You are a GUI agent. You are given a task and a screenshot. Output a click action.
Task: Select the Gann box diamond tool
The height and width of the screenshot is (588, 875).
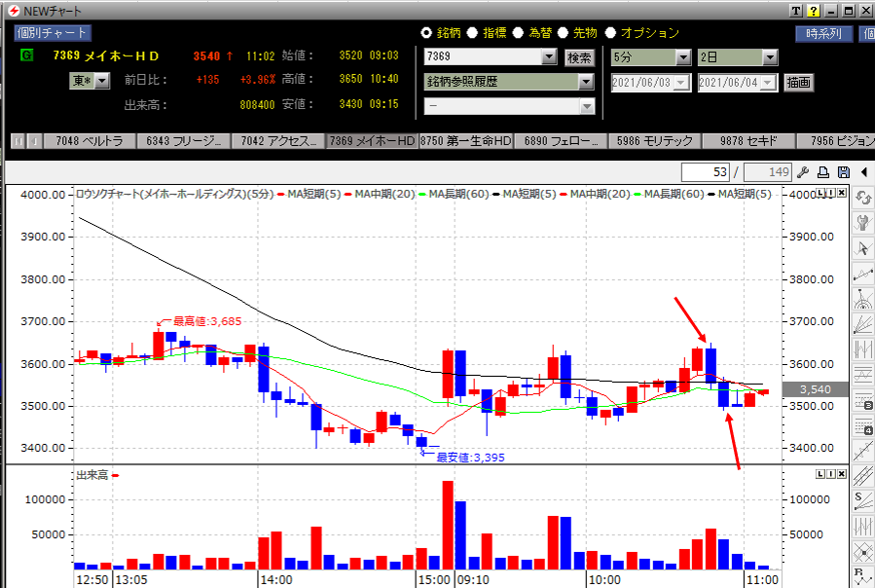coord(863,551)
